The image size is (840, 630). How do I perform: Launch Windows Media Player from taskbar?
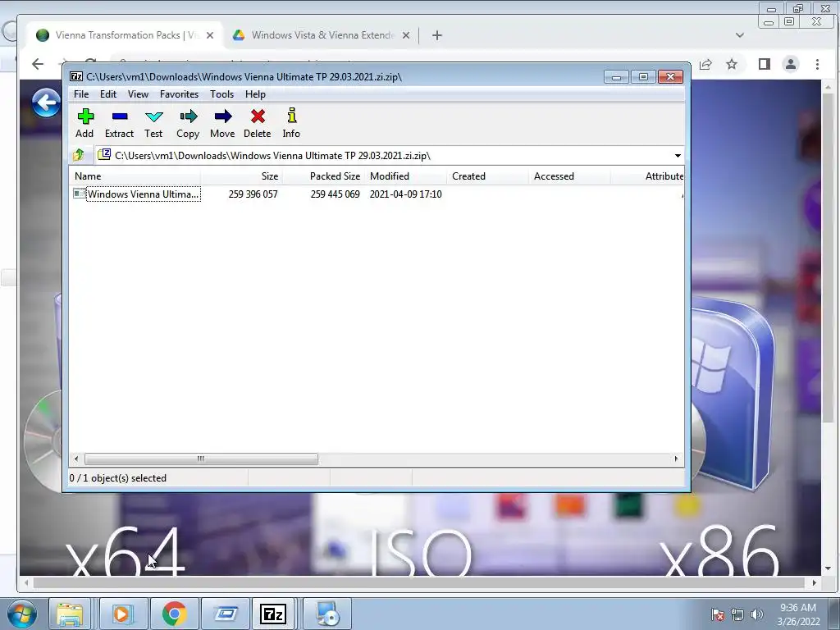point(122,614)
